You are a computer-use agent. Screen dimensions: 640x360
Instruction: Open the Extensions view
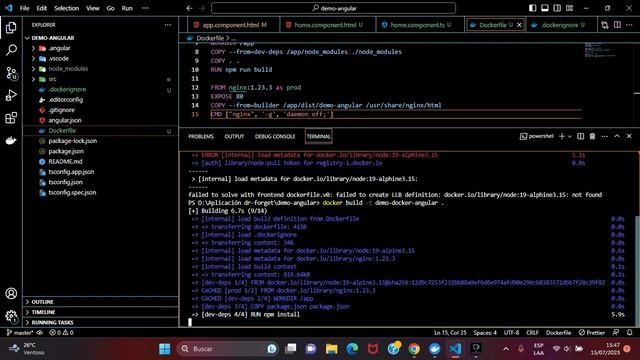[11, 118]
